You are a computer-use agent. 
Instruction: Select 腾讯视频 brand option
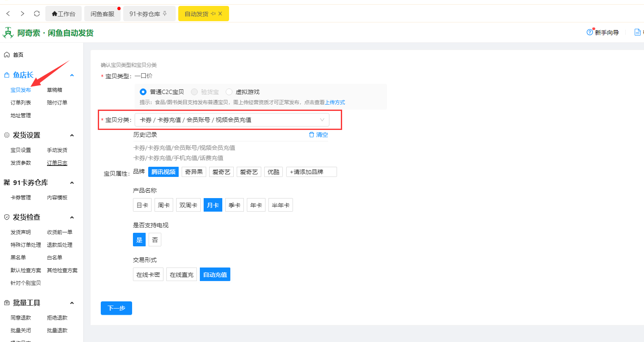(163, 172)
